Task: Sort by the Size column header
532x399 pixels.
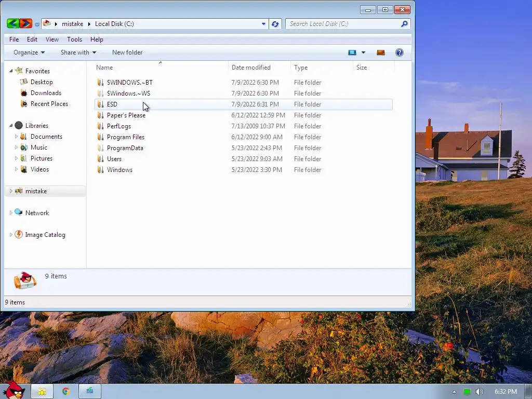Action: 374,67
